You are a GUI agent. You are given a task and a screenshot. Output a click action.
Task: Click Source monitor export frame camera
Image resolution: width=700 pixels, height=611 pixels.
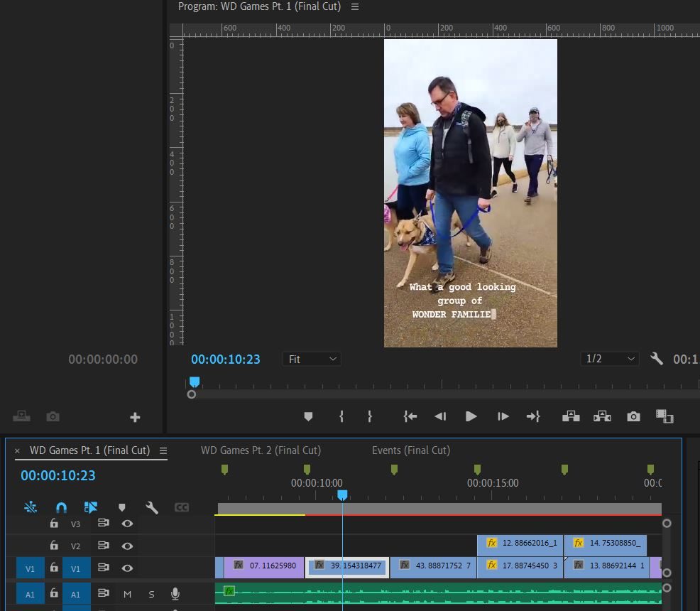(53, 417)
